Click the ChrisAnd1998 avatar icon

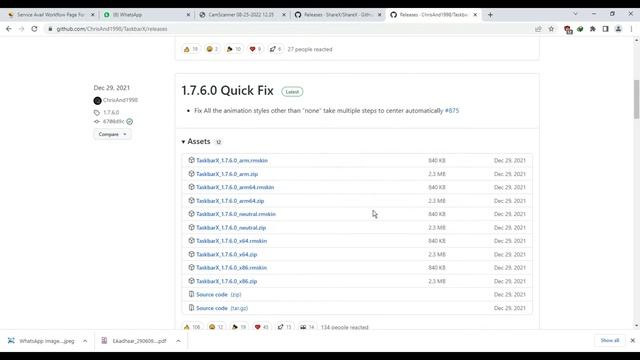97,100
